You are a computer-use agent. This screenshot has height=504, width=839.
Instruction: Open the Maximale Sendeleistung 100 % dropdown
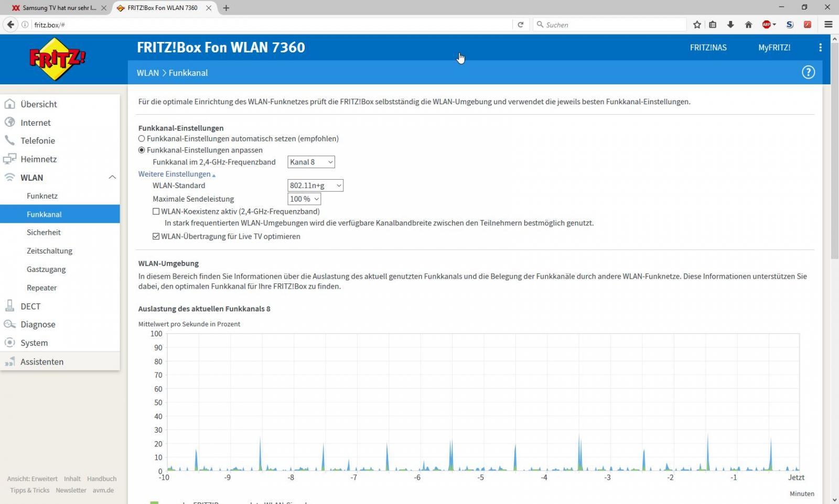tap(304, 199)
